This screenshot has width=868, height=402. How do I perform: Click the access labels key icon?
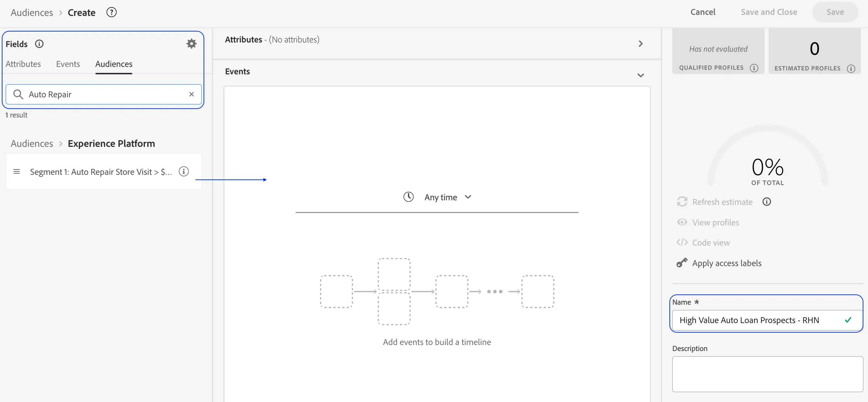tap(682, 263)
